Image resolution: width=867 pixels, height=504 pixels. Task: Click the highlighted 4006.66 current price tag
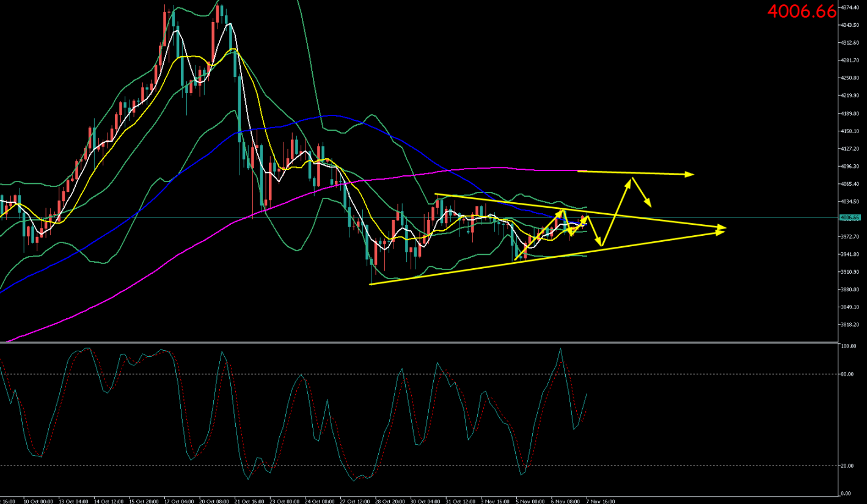click(850, 217)
